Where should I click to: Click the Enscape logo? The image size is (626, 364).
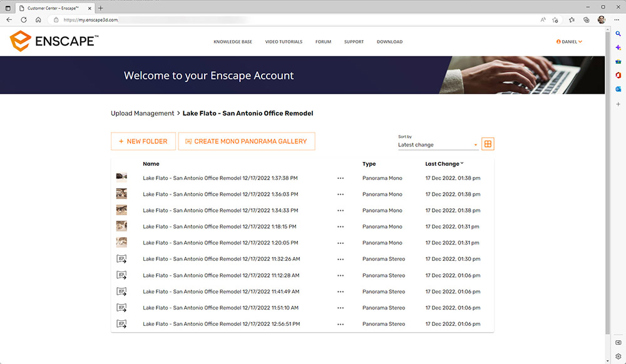coord(54,41)
